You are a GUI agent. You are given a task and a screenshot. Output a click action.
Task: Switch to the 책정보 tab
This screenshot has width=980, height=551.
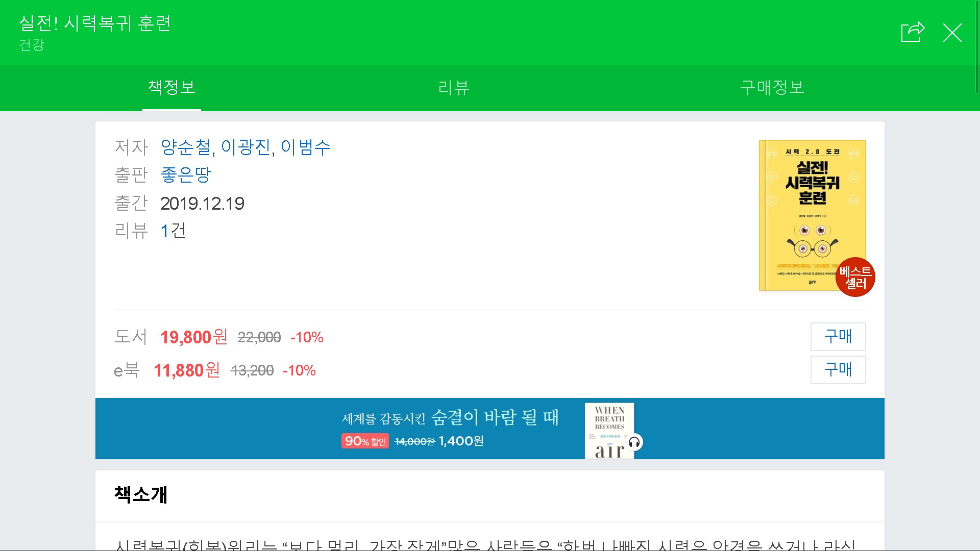[x=171, y=87]
